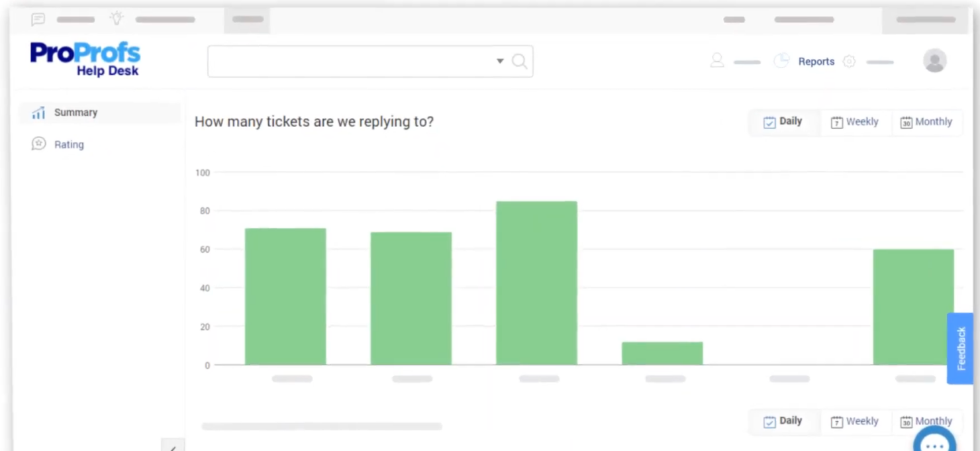
Task: Click the lightbulb icon in the top bar
Action: tap(116, 19)
